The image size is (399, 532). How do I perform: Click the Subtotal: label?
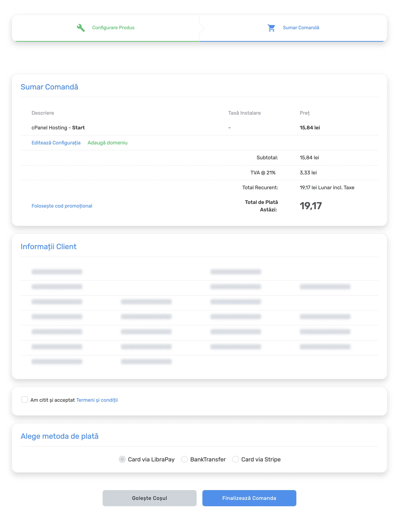[x=267, y=158]
